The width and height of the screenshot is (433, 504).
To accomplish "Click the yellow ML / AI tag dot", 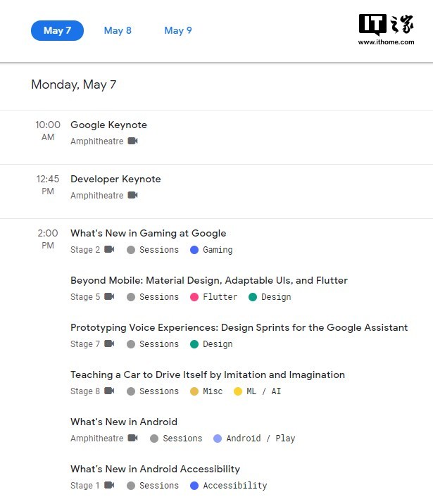I will (x=238, y=391).
